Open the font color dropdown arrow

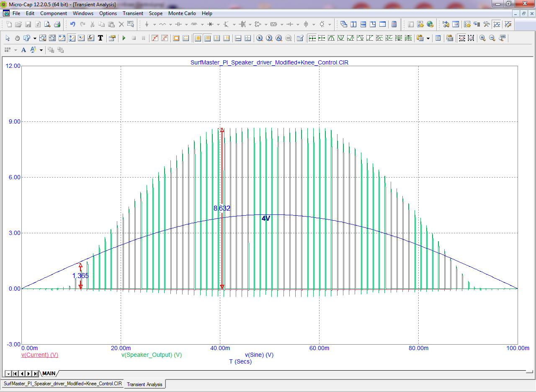41,50
